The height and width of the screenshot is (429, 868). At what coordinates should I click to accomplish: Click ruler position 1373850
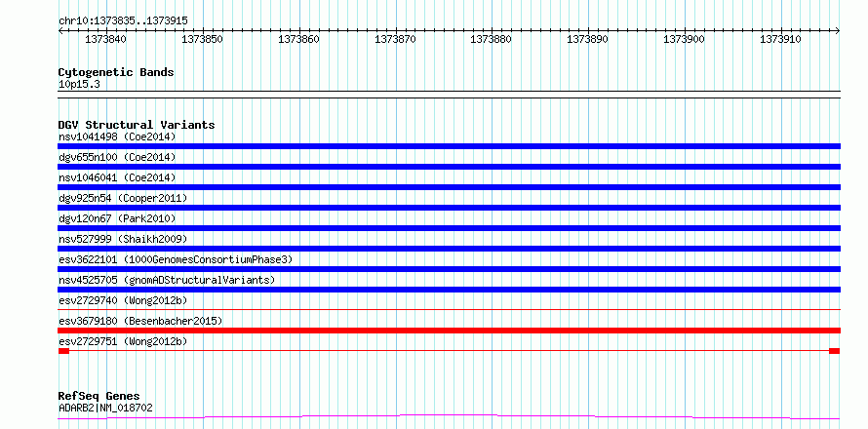click(202, 39)
